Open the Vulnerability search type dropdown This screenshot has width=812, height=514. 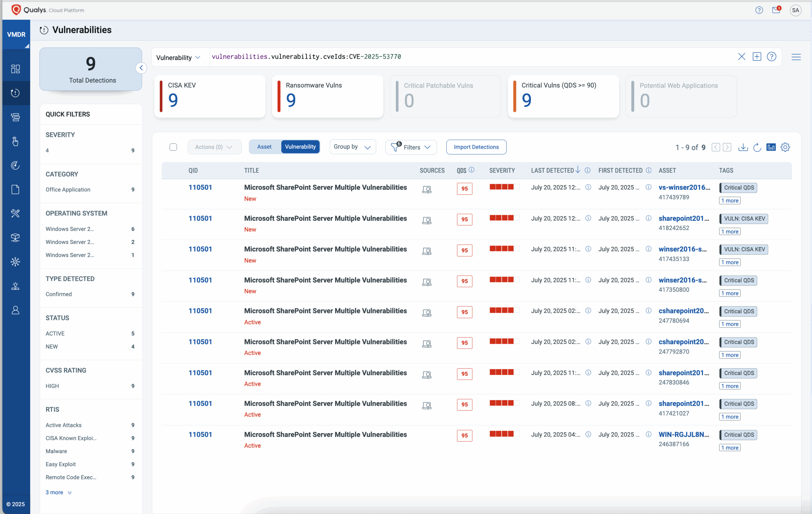tap(178, 57)
